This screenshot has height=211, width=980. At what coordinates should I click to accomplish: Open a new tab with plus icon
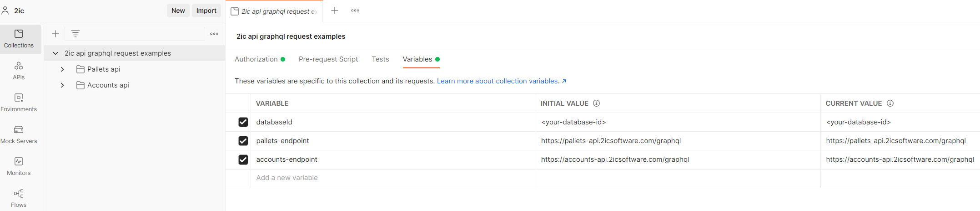pyautogui.click(x=335, y=10)
